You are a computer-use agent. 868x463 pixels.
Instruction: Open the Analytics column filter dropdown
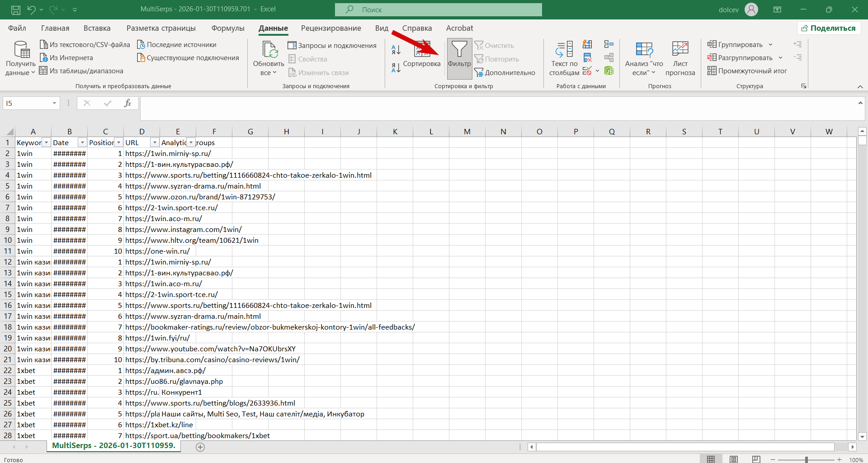click(x=191, y=142)
